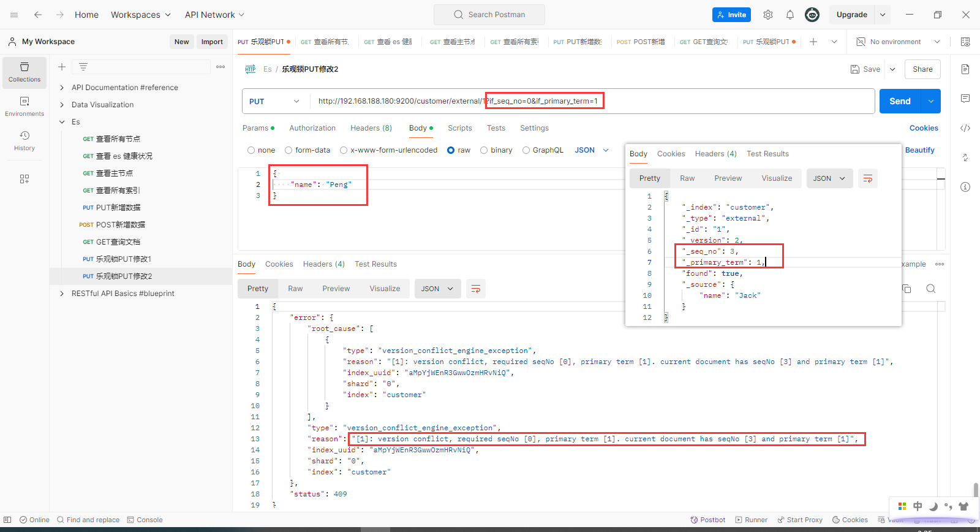Select the 乐观锁PUT修改1 request
Image resolution: width=980 pixels, height=532 pixels.
coord(123,259)
